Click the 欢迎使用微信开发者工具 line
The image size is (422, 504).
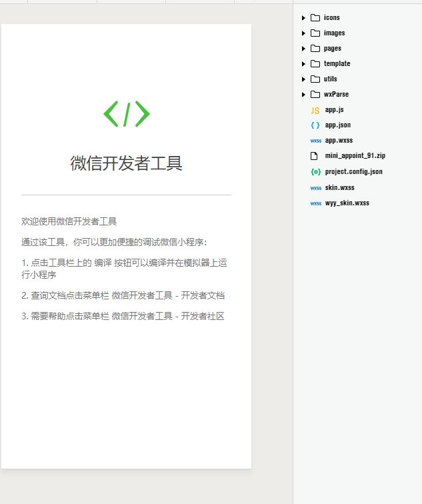tap(69, 221)
